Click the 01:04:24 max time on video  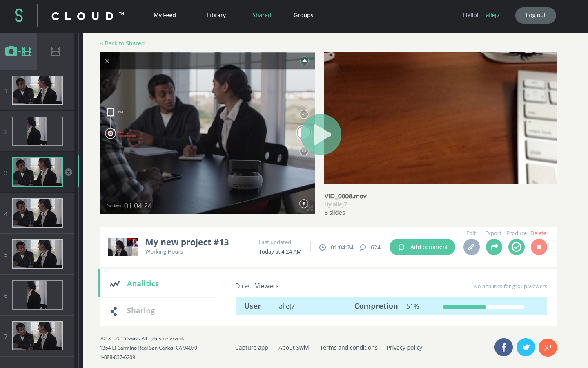pos(138,206)
